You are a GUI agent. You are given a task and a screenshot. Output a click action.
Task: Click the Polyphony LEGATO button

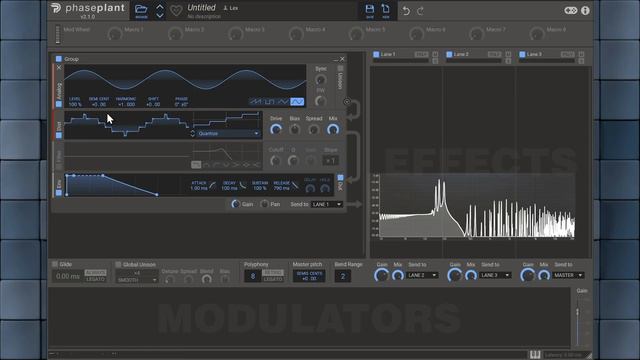tap(273, 279)
